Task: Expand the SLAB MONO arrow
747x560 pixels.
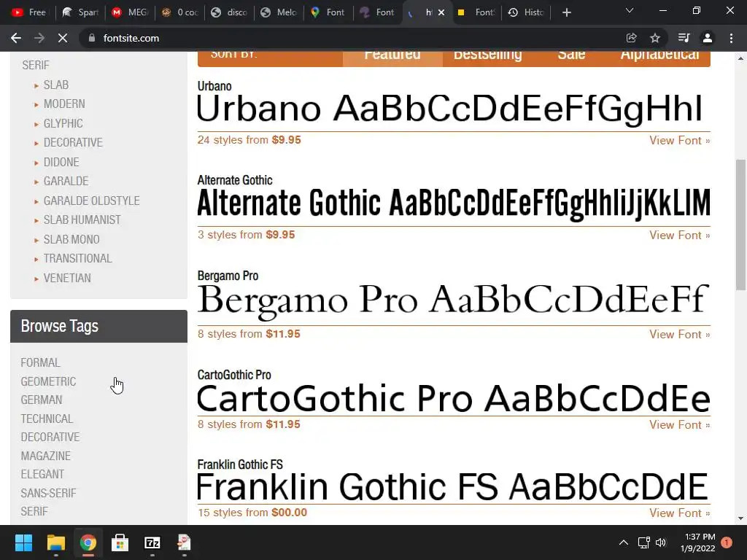Action: point(36,240)
